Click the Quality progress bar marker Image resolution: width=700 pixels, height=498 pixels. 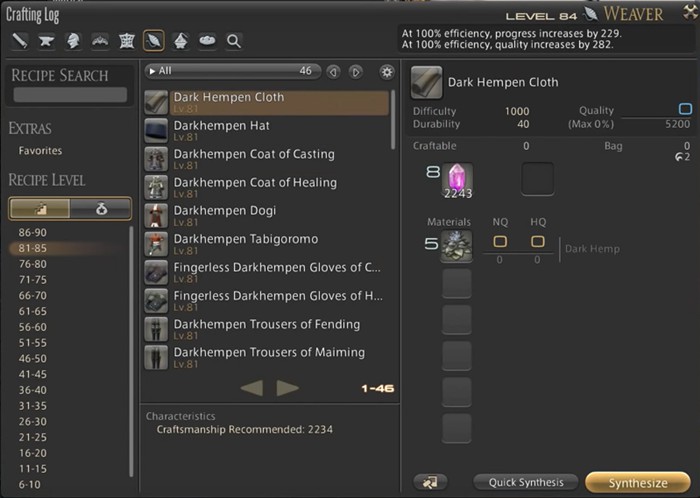pyautogui.click(x=685, y=109)
